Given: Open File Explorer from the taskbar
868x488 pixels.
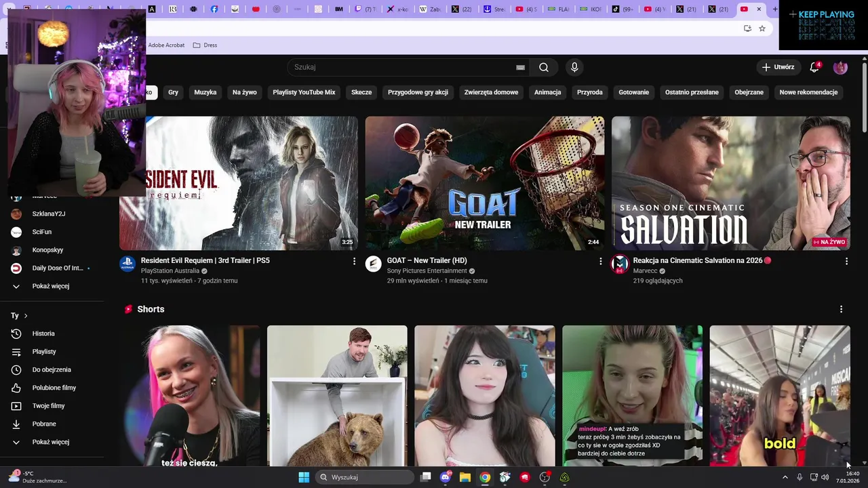Looking at the screenshot, I should [465, 477].
